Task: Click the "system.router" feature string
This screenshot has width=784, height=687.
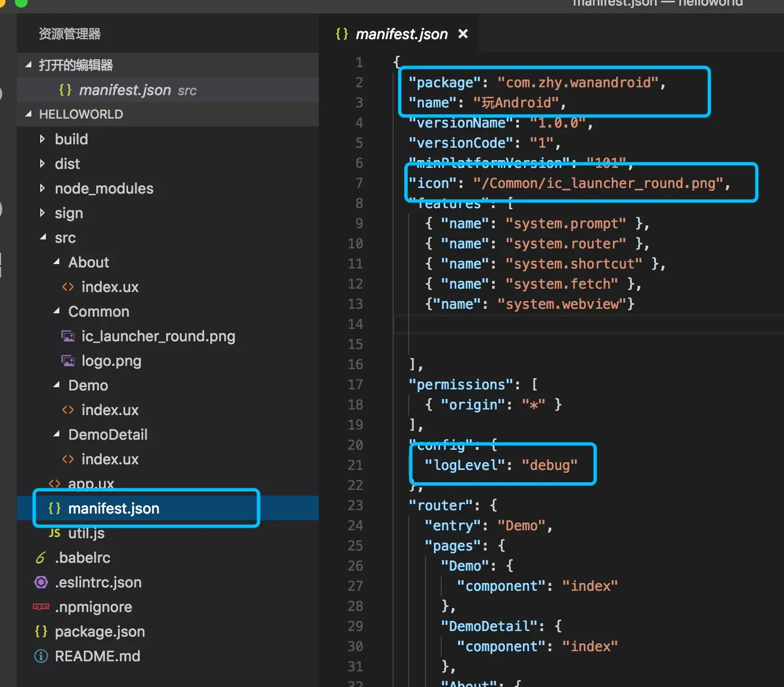Action: pyautogui.click(x=565, y=244)
